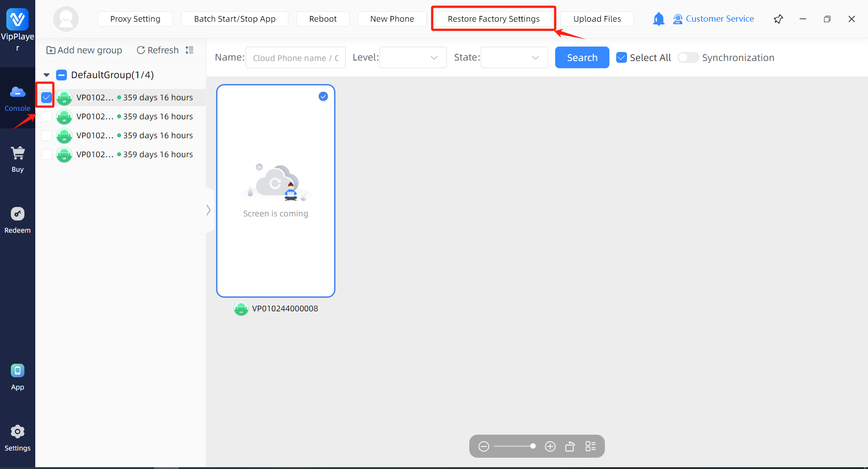Click the New Phone button

[x=392, y=19]
